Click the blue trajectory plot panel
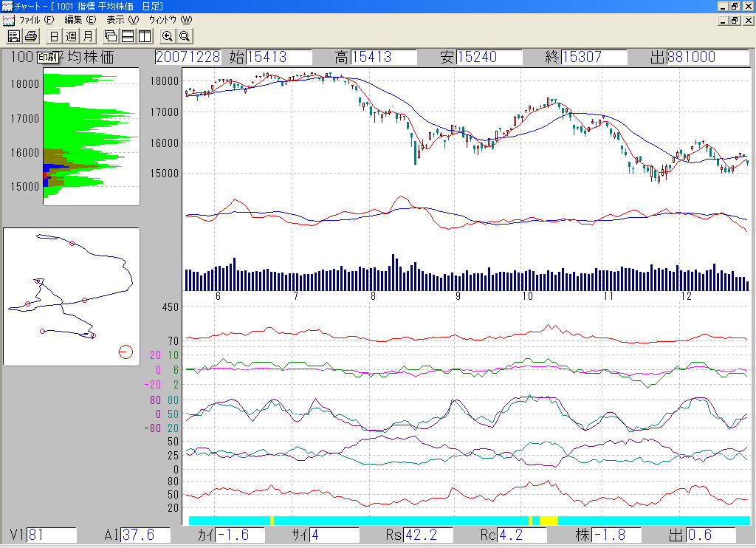The image size is (756, 548). pyautogui.click(x=72, y=297)
